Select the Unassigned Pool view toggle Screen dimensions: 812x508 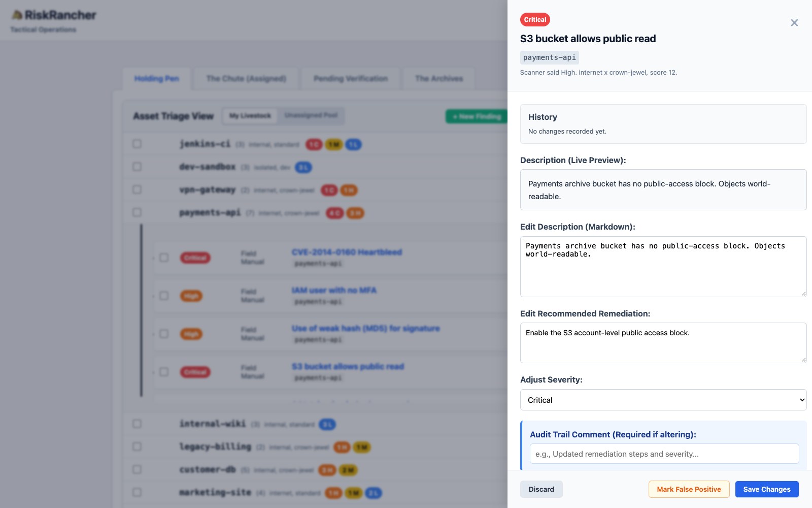311,116
